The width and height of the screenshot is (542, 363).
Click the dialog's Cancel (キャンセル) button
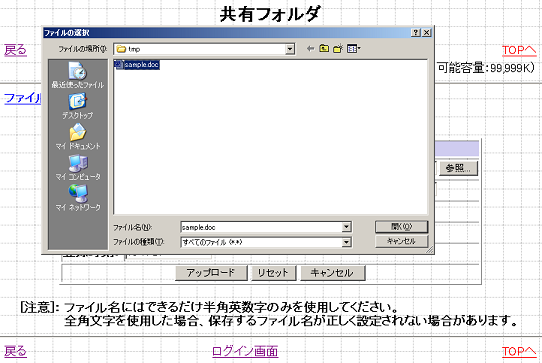click(x=401, y=241)
